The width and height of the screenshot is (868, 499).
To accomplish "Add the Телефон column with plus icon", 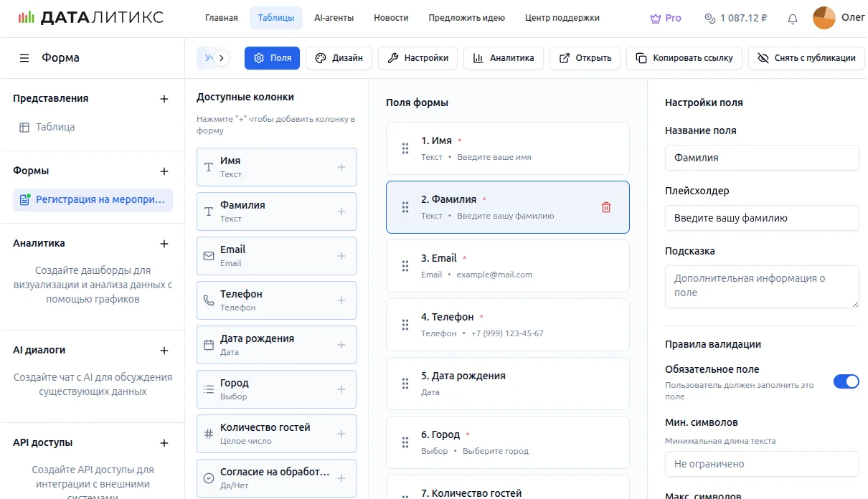I will (341, 300).
